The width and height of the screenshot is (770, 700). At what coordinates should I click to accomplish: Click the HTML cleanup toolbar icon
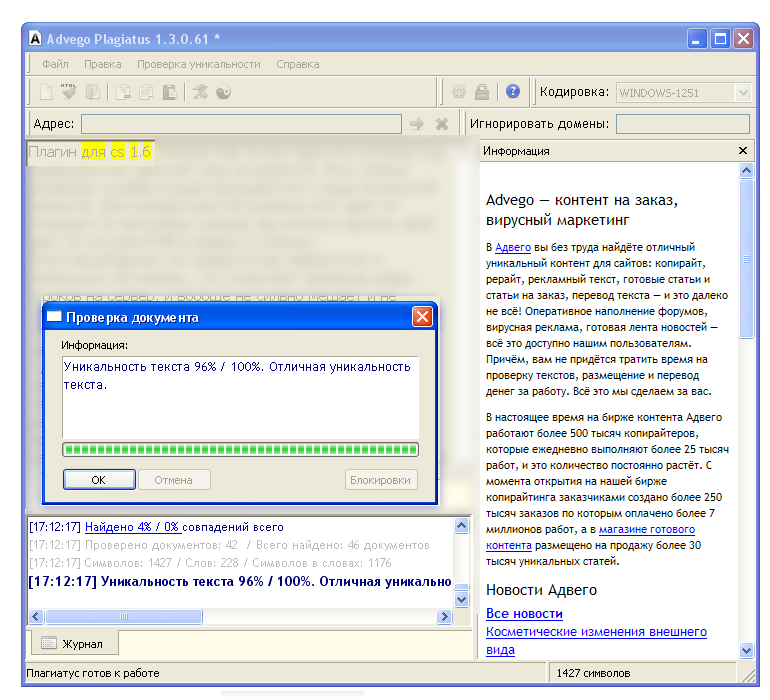[69, 91]
